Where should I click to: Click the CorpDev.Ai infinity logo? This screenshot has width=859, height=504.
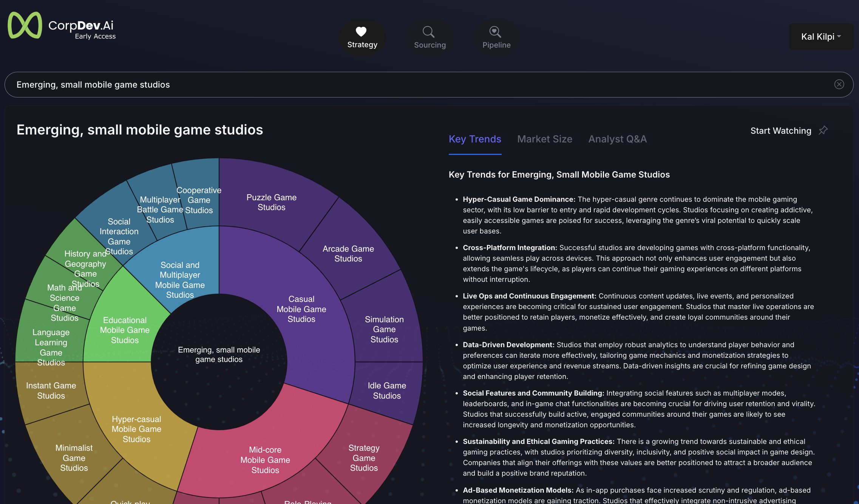coord(25,25)
